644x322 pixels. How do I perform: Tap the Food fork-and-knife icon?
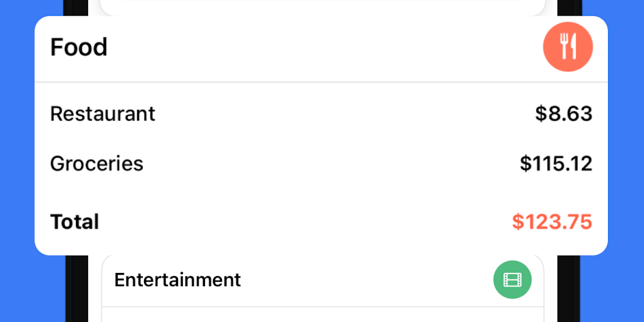[x=568, y=47]
